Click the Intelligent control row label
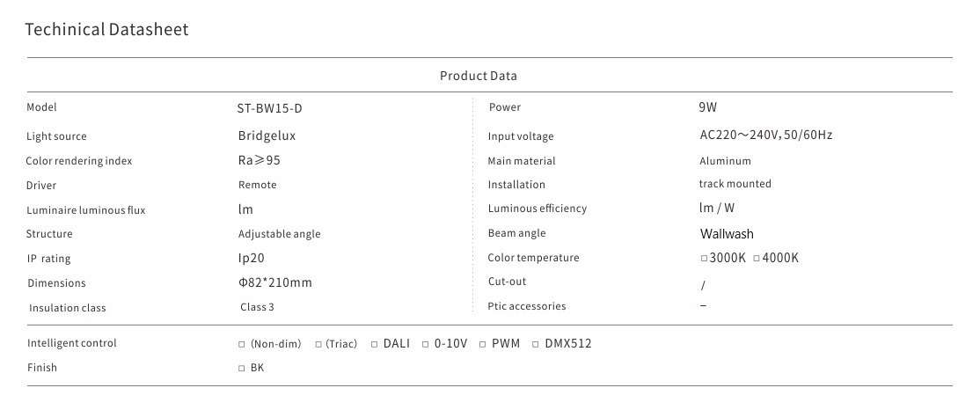980x410 pixels. coord(72,343)
